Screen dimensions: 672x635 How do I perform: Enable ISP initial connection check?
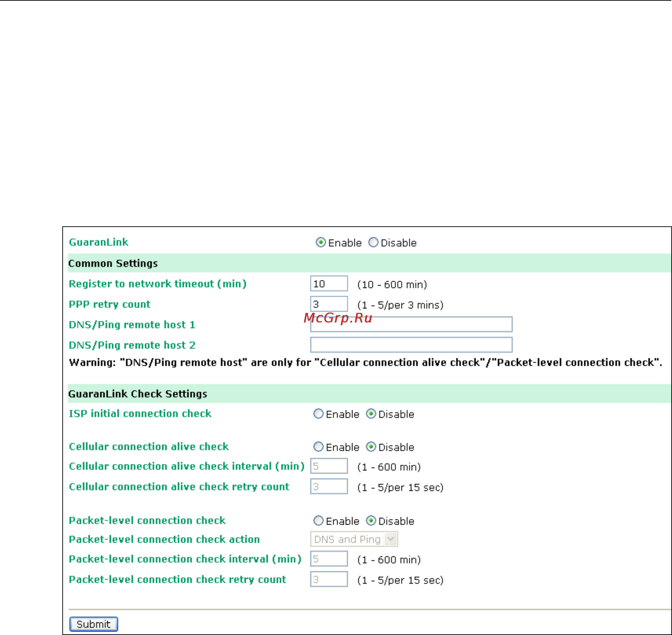(x=318, y=414)
